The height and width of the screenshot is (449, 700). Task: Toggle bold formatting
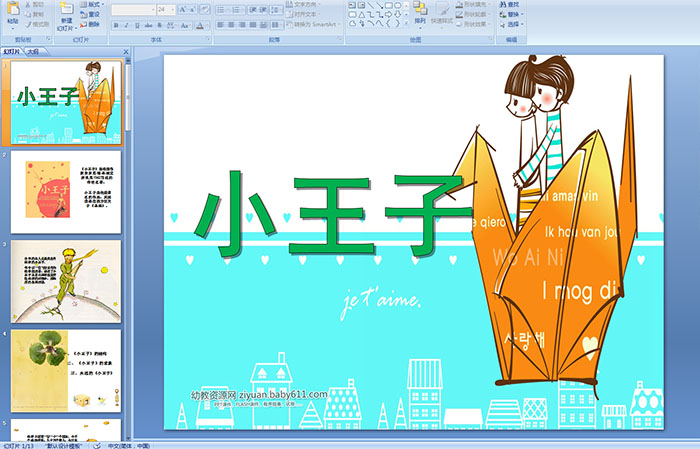pyautogui.click(x=116, y=25)
